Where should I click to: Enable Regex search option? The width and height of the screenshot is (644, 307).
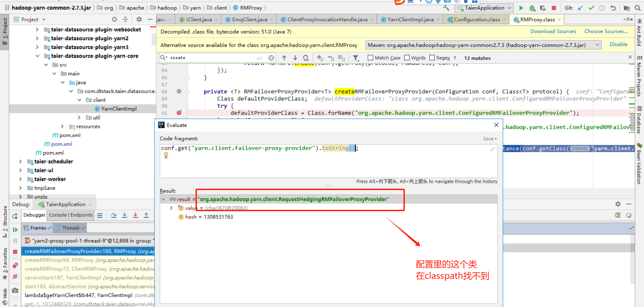point(432,57)
